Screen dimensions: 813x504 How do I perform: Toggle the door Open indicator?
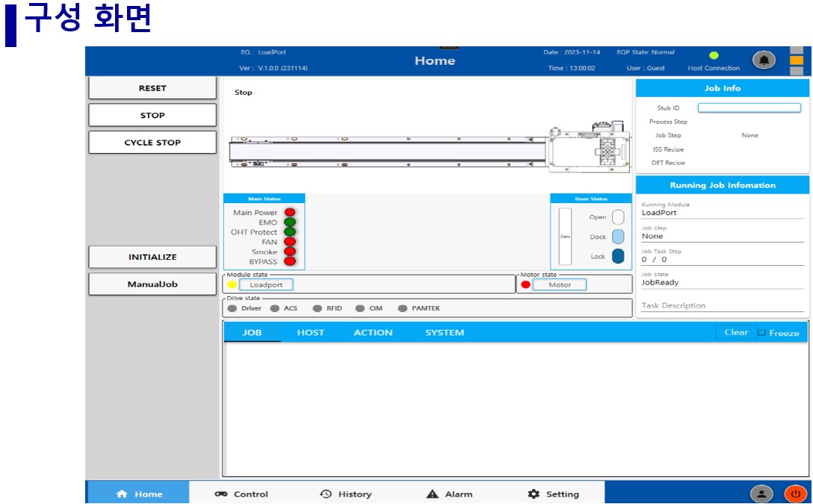(618, 217)
